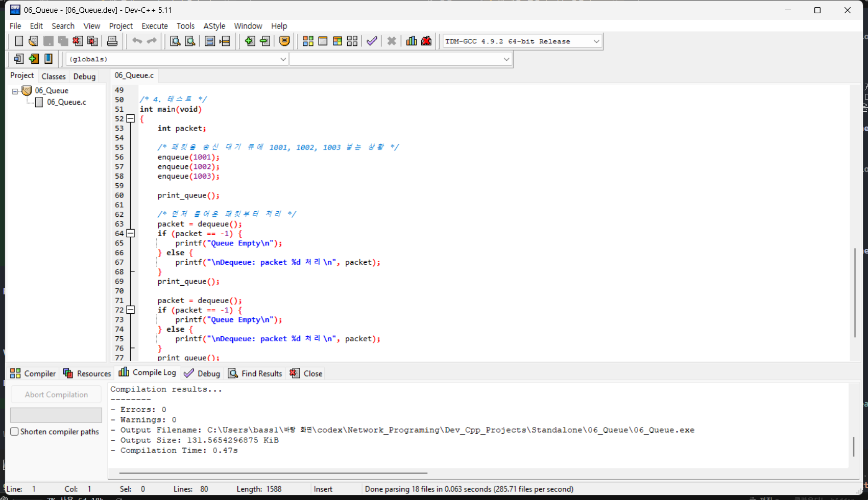The image size is (868, 500).
Task: Open the Help menu
Action: (279, 26)
